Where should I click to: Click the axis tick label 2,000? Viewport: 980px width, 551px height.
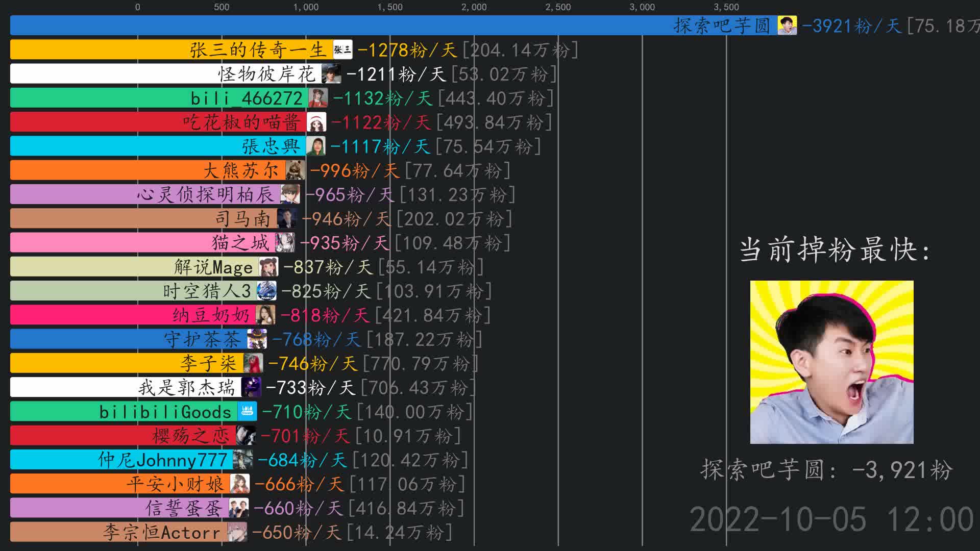[474, 7]
